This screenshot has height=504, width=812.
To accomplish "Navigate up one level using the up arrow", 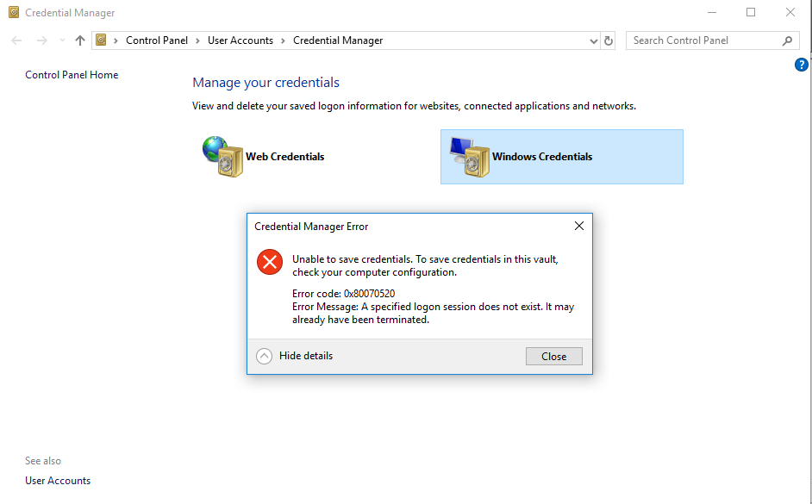I will click(79, 40).
